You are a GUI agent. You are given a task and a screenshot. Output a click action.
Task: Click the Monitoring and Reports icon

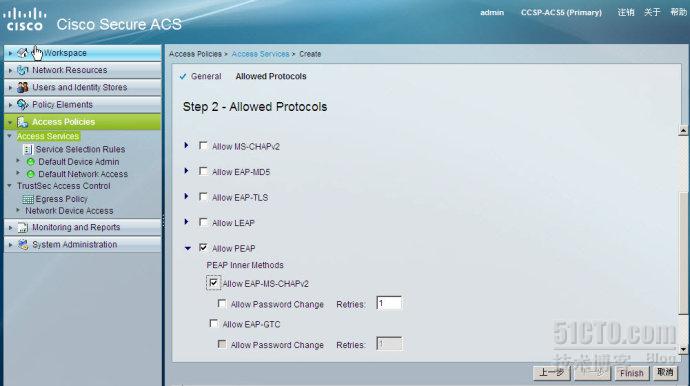pyautogui.click(x=22, y=228)
